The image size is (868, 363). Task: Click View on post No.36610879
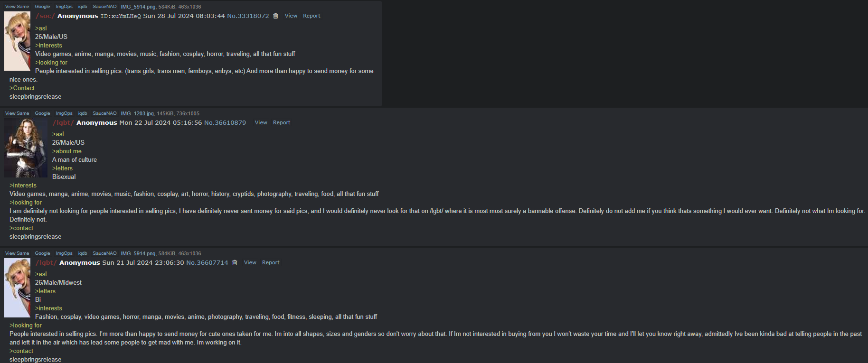coord(261,122)
